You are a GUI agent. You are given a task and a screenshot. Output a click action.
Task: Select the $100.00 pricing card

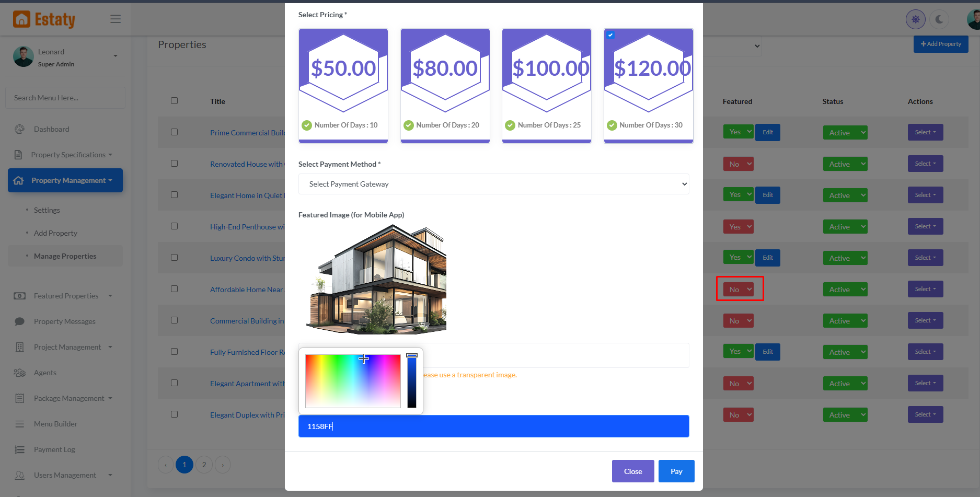547,86
